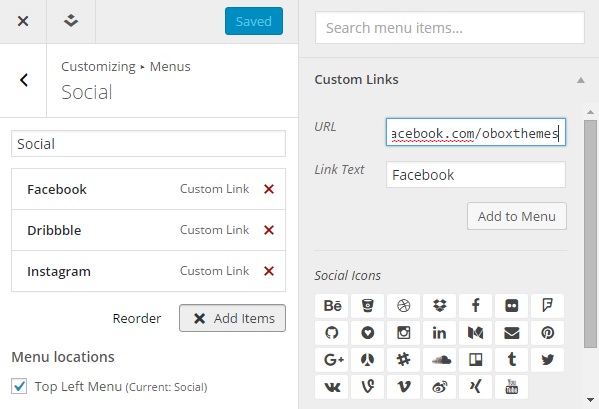Choose the GitHub social icon
599x409 pixels.
click(x=332, y=333)
